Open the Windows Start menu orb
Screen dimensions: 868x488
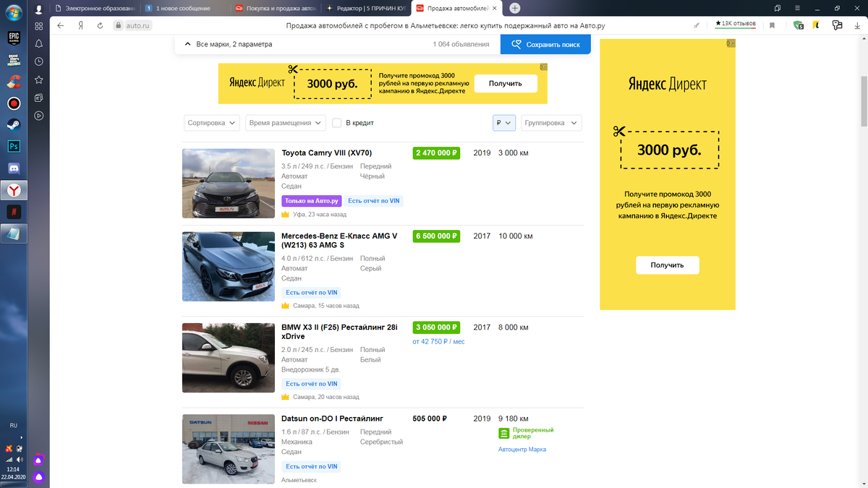tap(14, 12)
